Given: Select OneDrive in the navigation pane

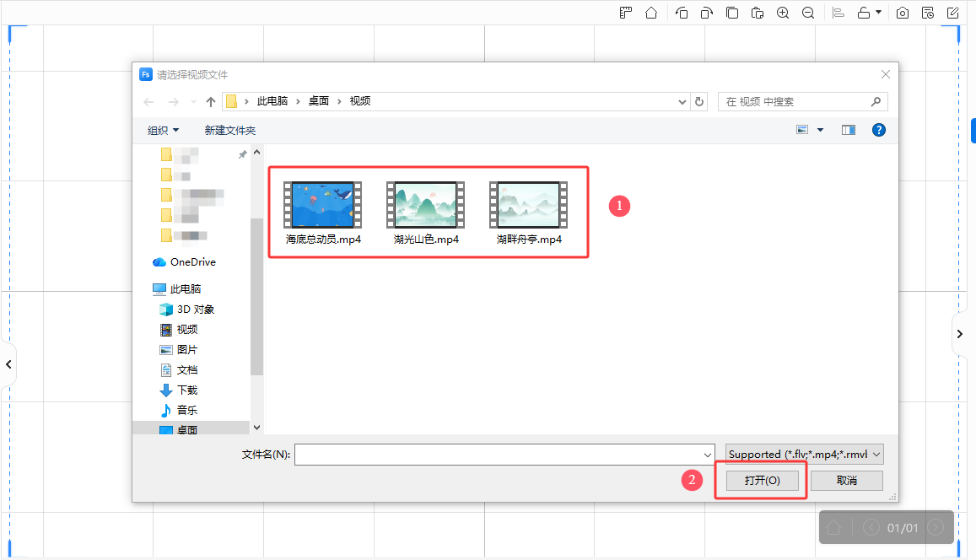Looking at the screenshot, I should click(x=192, y=262).
